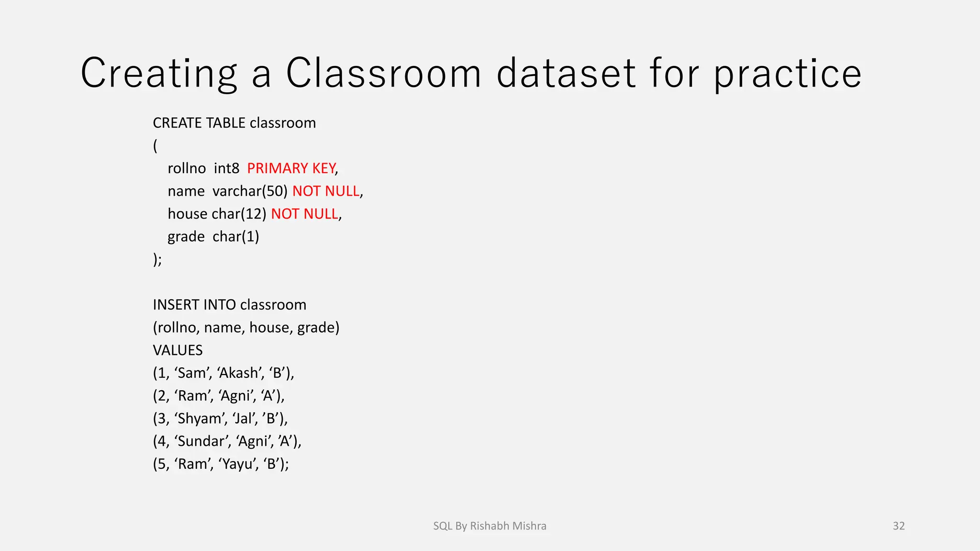Click the 'name varchar(50)' column definition
Viewport: 980px width, 551px height.
click(x=227, y=191)
